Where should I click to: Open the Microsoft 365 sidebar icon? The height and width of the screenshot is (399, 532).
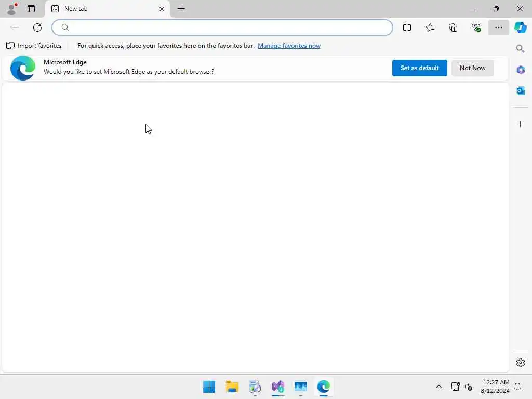(x=521, y=70)
